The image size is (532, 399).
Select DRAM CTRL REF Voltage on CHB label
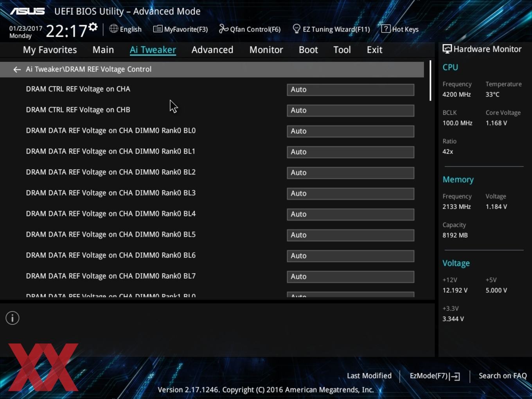(78, 110)
